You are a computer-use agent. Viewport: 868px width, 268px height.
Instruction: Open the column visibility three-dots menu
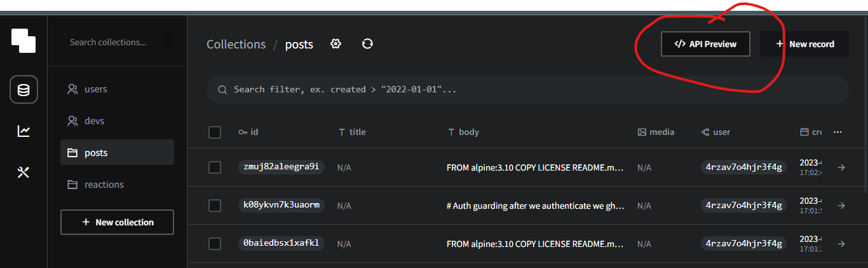[x=837, y=132]
